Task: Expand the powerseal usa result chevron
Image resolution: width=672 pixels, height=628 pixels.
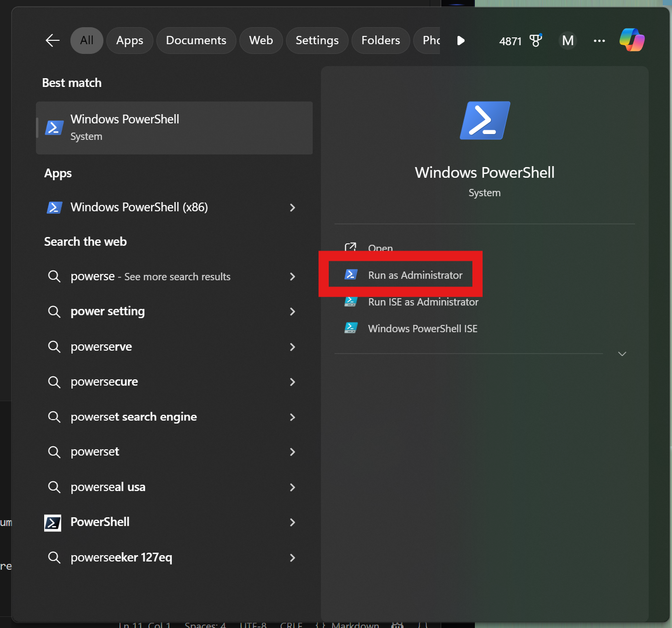Action: click(x=292, y=487)
